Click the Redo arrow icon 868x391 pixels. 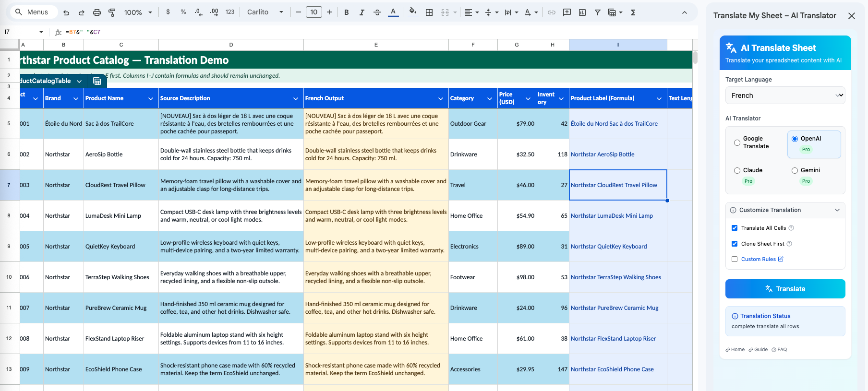coord(82,12)
